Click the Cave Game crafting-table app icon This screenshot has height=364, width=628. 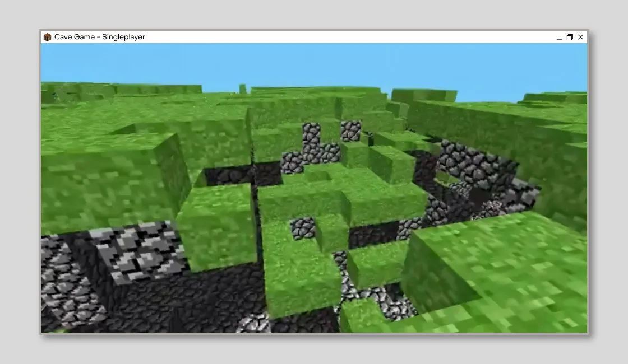(x=47, y=37)
